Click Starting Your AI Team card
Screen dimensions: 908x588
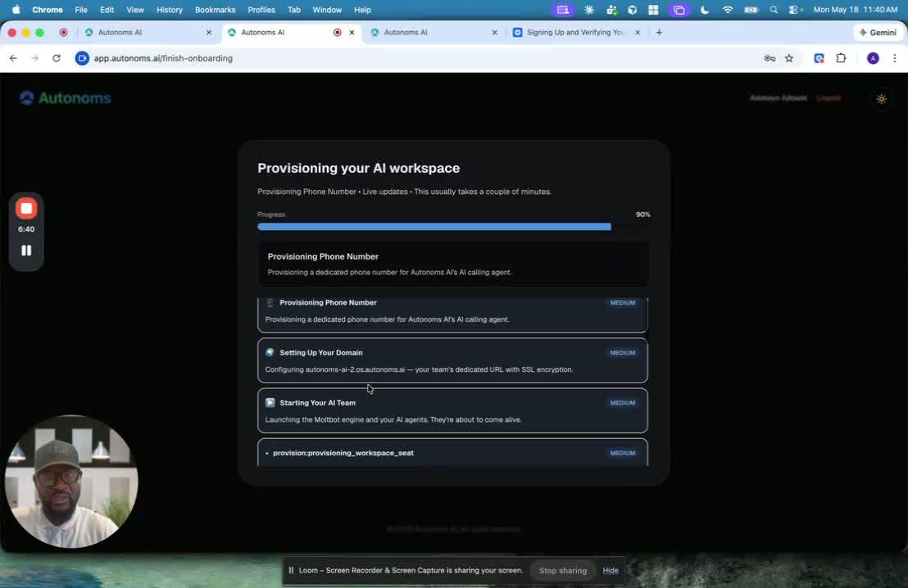pyautogui.click(x=453, y=411)
